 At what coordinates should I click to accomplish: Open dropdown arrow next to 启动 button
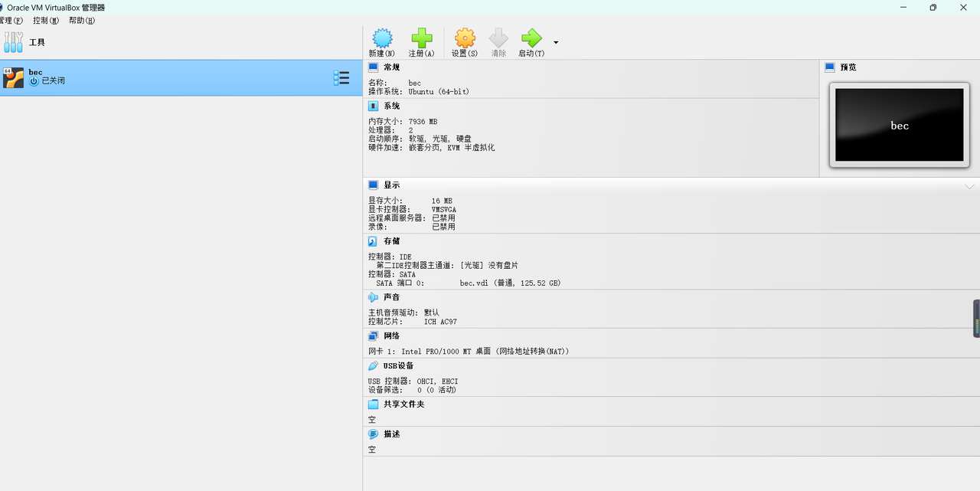click(556, 43)
